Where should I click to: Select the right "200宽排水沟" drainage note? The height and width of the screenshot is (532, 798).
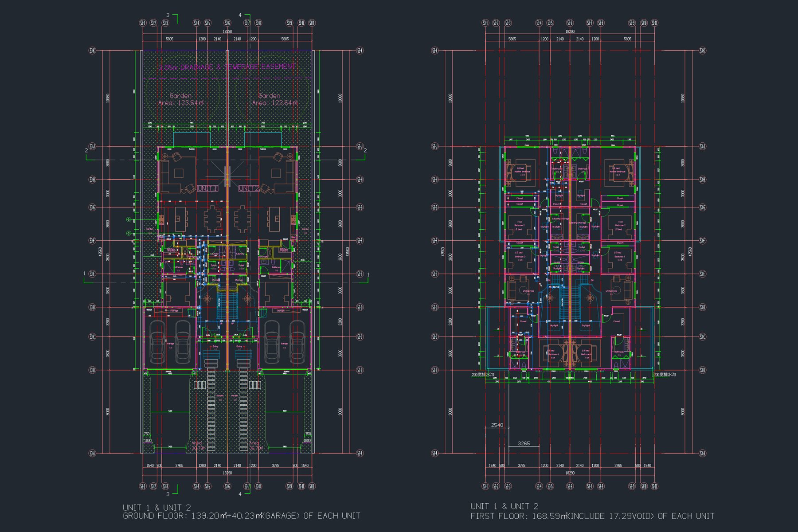(x=665, y=375)
